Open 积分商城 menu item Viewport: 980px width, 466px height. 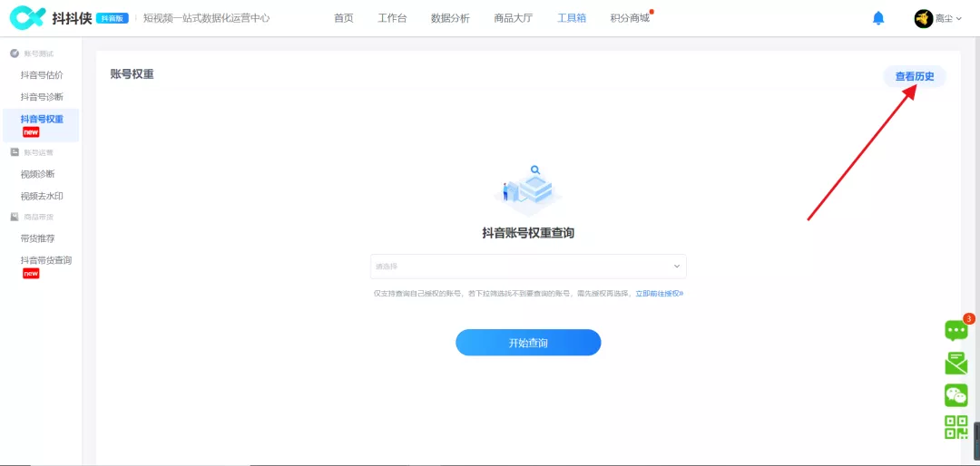pos(630,18)
